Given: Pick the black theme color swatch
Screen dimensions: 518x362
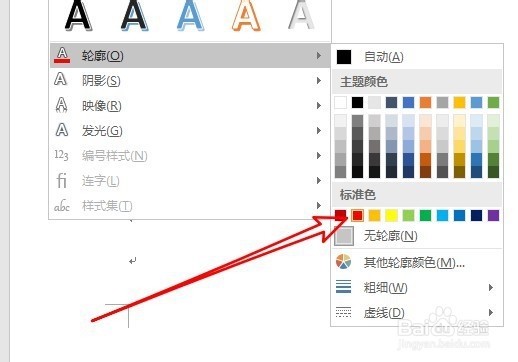Looking at the screenshot, I should pyautogui.click(x=357, y=103).
